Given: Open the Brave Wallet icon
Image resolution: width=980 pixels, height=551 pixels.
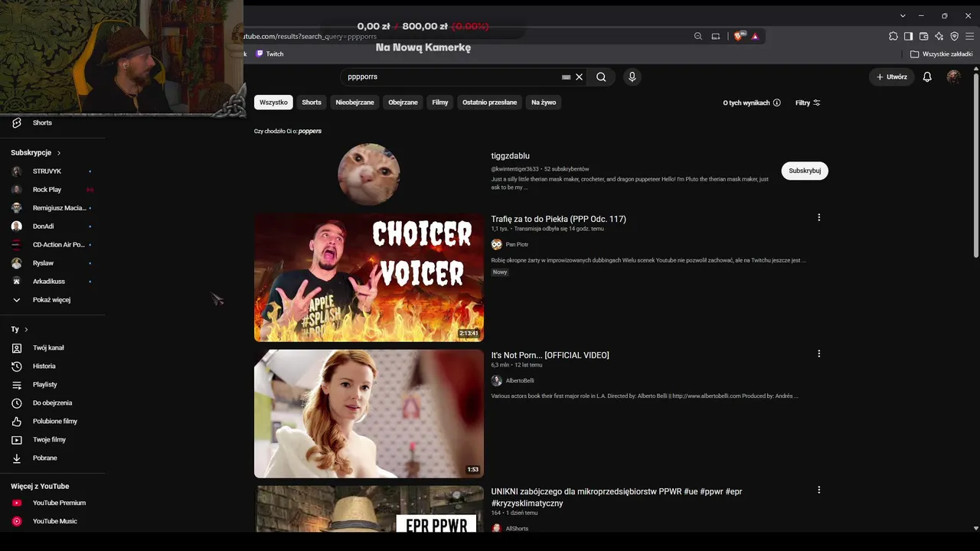Looking at the screenshot, I should [923, 36].
